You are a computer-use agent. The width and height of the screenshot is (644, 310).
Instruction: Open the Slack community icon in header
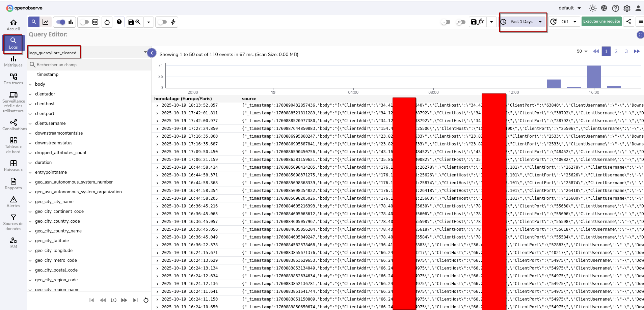604,8
